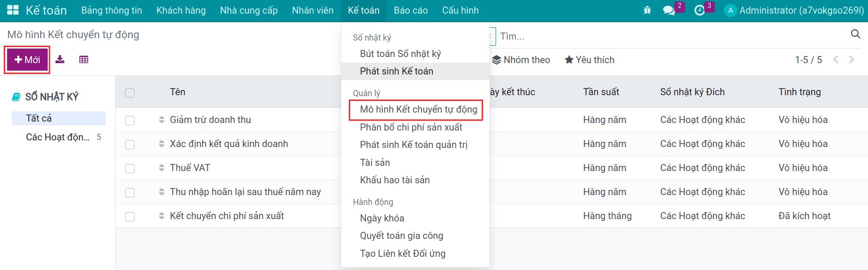This screenshot has height=270, width=868.
Task: Open the debug bug icon menu
Action: [x=647, y=10]
